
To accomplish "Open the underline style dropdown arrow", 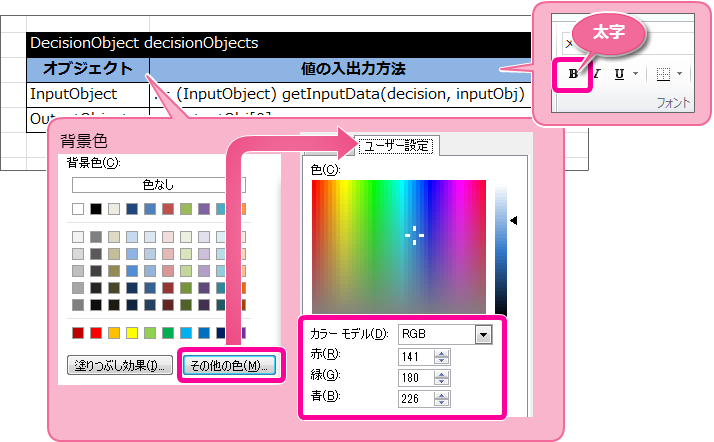I will 635,74.
